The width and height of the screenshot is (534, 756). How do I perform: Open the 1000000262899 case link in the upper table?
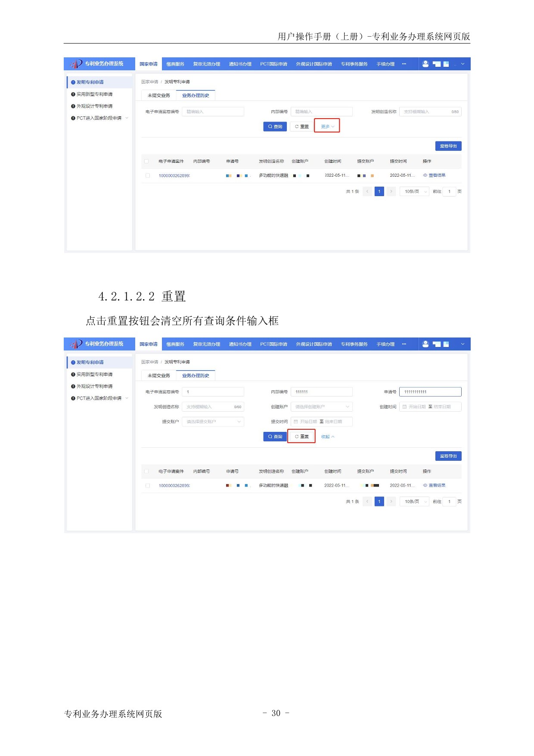coord(174,175)
